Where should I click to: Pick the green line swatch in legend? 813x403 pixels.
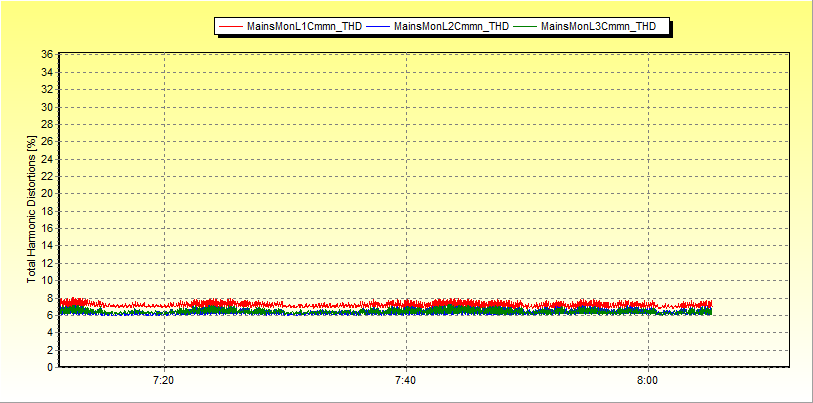(525, 26)
